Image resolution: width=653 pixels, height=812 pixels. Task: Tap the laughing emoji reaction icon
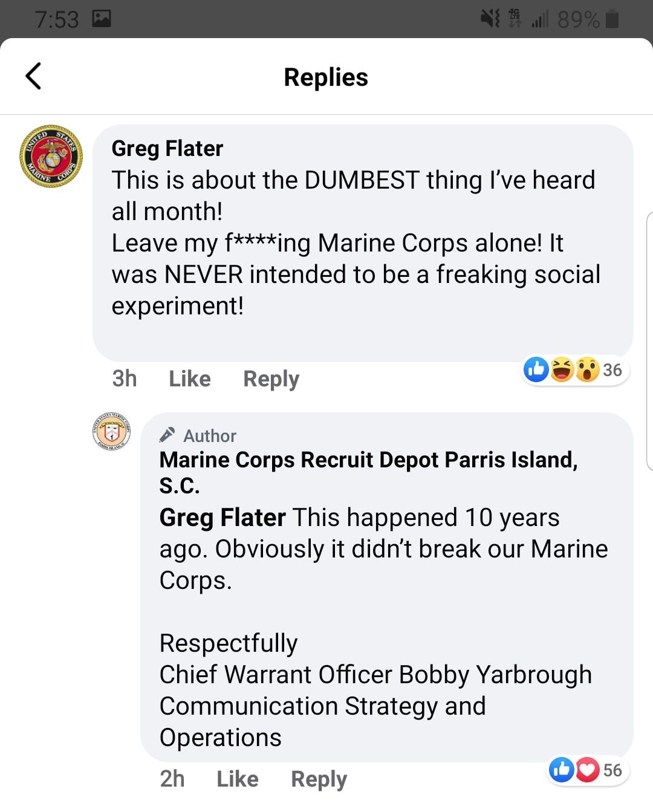(562, 369)
